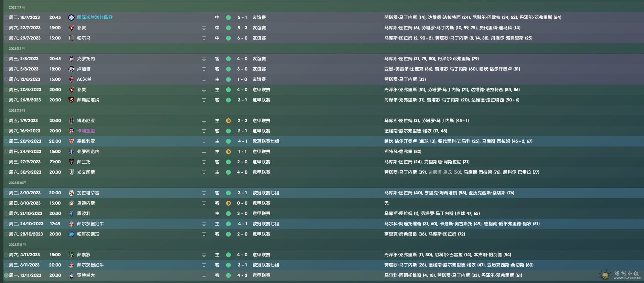This screenshot has width=644, height=283.
Task: Open 欧冠联赛七组 in the 塞维利亚 row
Action: point(266,141)
